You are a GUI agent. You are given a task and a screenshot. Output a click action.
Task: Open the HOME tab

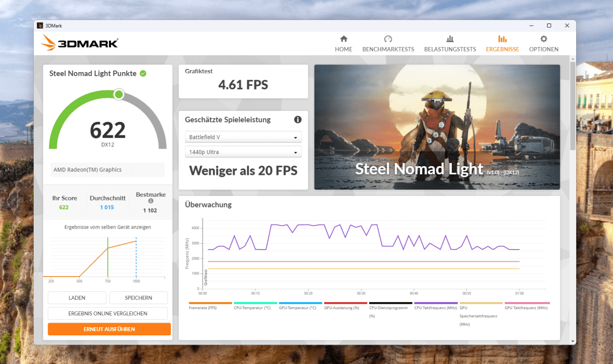tap(344, 43)
